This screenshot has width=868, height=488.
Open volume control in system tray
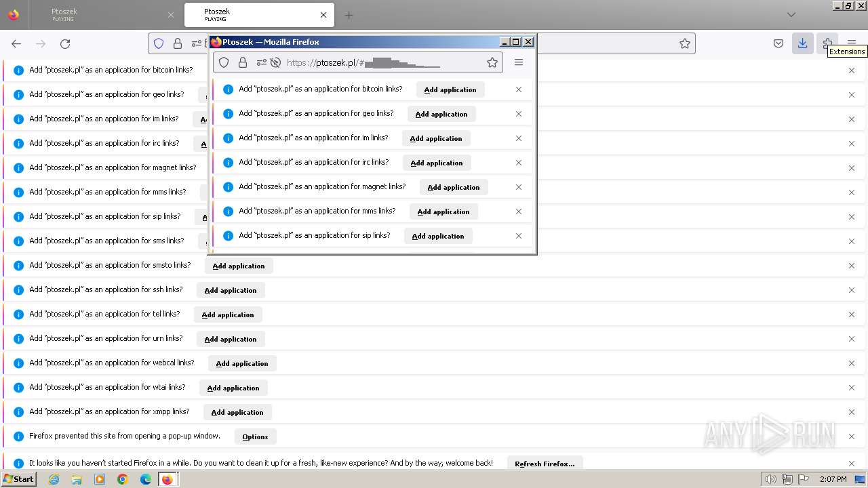click(x=771, y=479)
